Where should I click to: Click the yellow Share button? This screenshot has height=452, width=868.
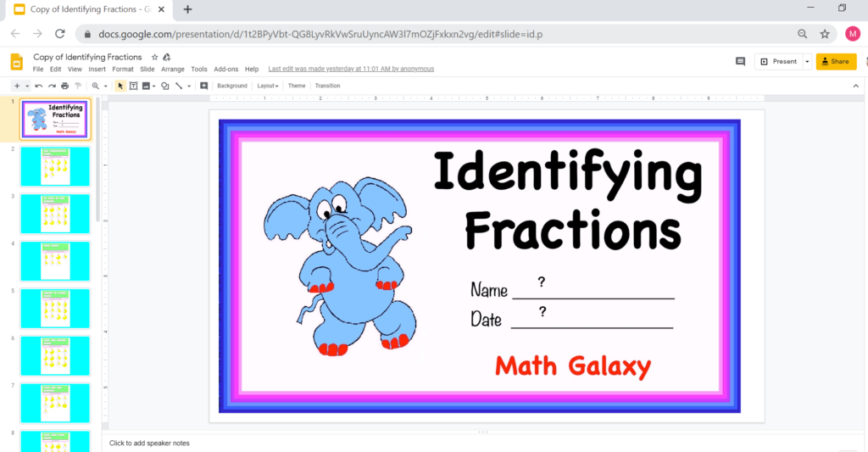coord(836,62)
